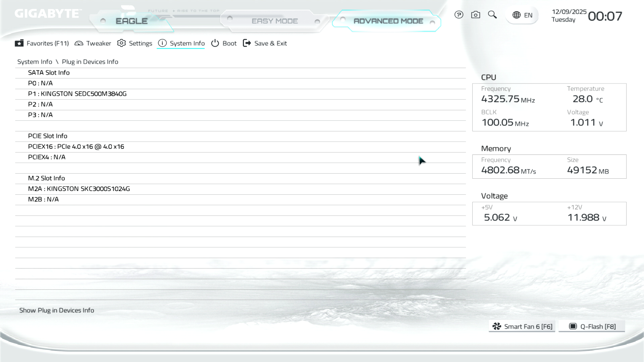Viewport: 644px width, 362px height.
Task: Open Smart Fan 6 [F6]
Action: (522, 326)
